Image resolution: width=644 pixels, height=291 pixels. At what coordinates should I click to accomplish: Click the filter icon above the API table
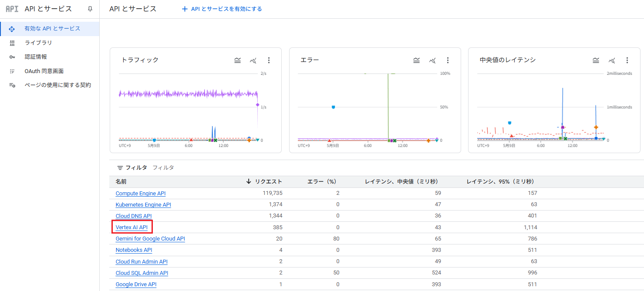click(x=120, y=168)
